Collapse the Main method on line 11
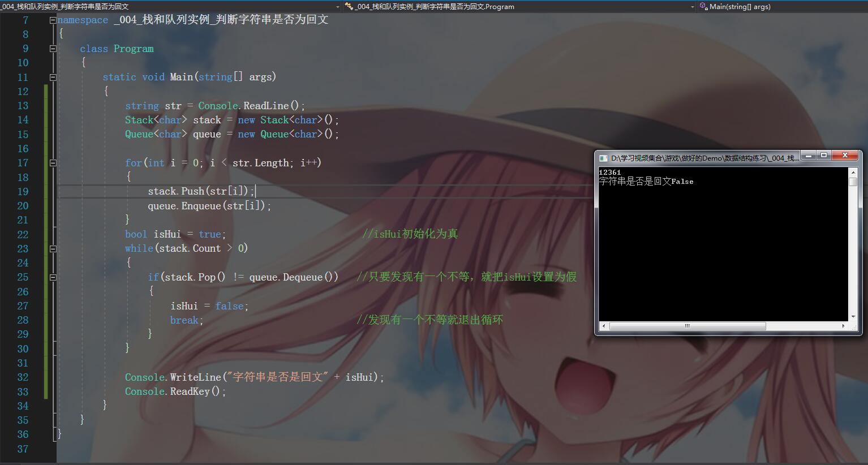868x465 pixels. (53, 77)
